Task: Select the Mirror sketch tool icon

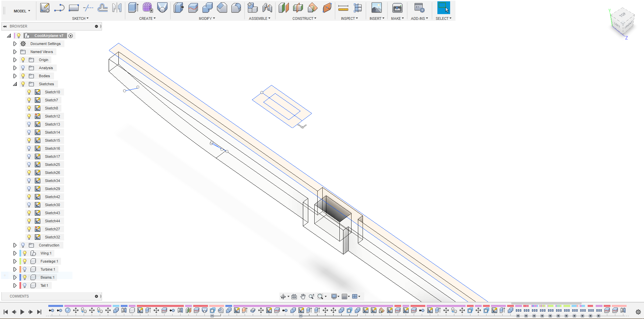Action: coord(117,8)
